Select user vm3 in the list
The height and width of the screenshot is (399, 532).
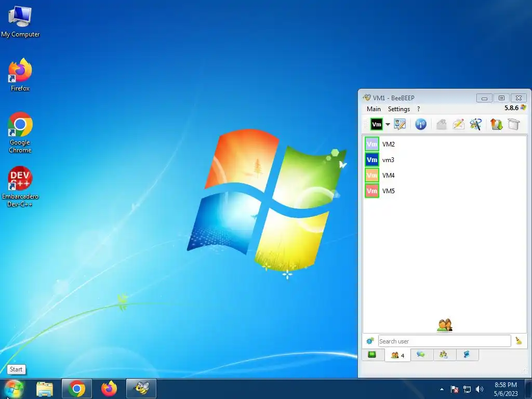(x=445, y=160)
